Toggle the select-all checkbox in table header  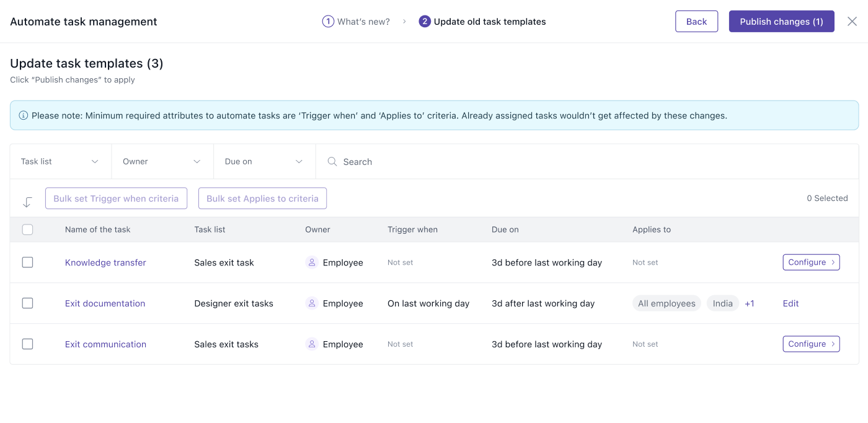[27, 229]
